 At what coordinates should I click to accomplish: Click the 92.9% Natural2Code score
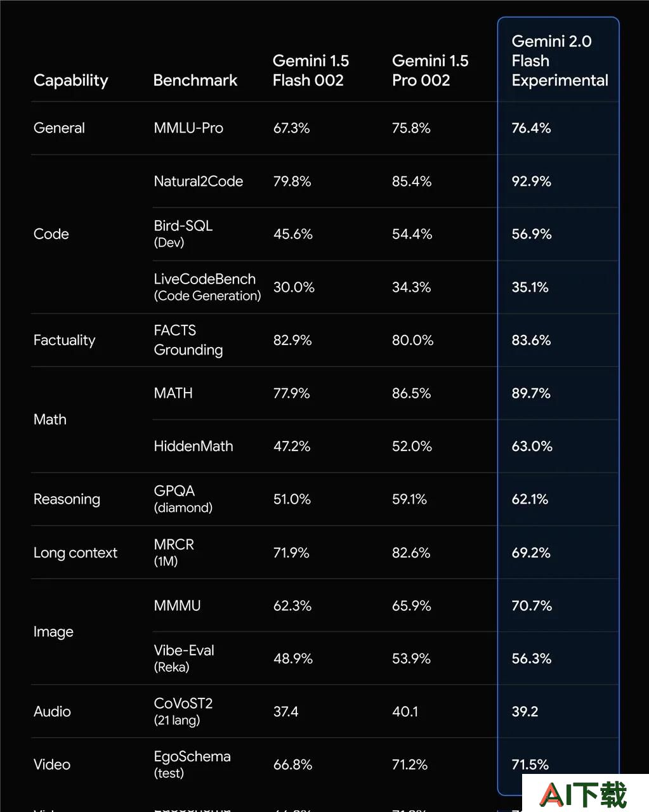[532, 181]
